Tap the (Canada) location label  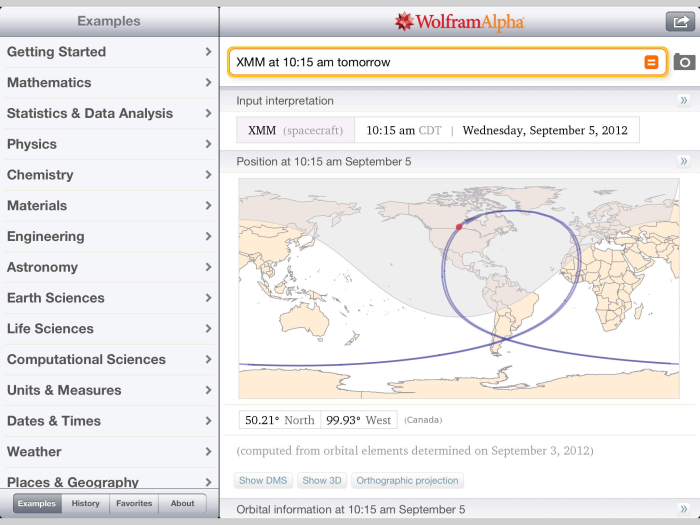click(x=423, y=420)
